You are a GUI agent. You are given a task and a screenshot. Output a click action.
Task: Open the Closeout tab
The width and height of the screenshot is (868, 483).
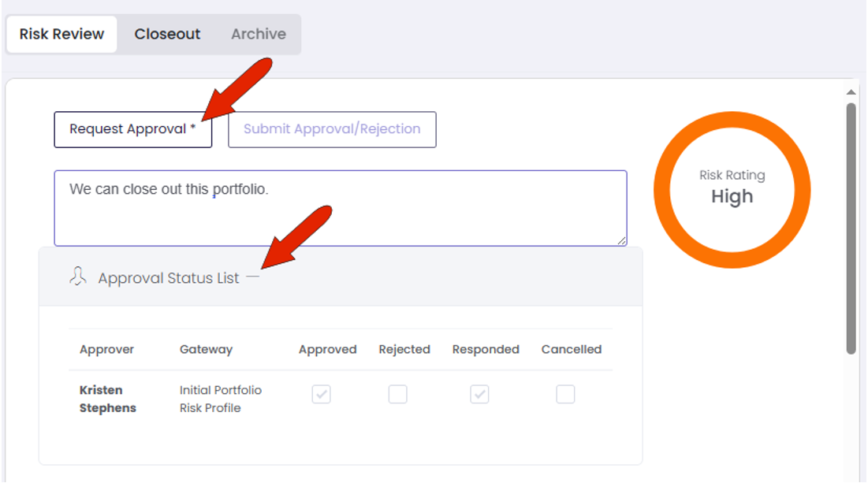click(167, 35)
